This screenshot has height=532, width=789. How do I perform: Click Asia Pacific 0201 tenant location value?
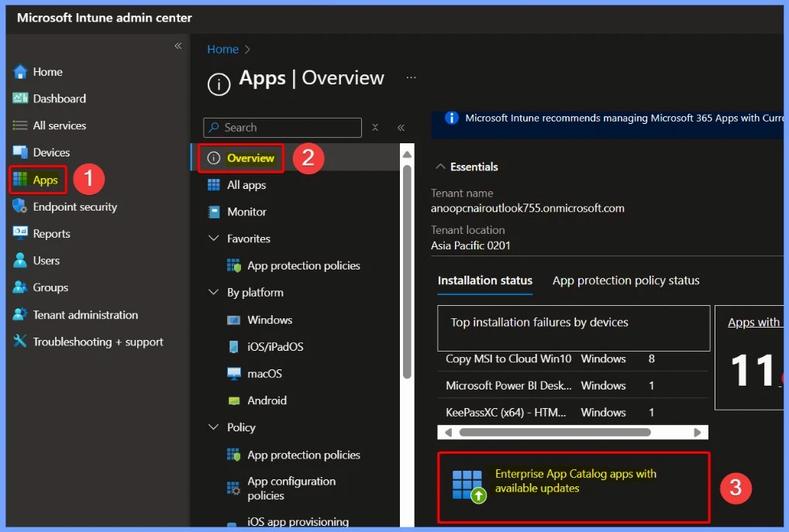470,245
